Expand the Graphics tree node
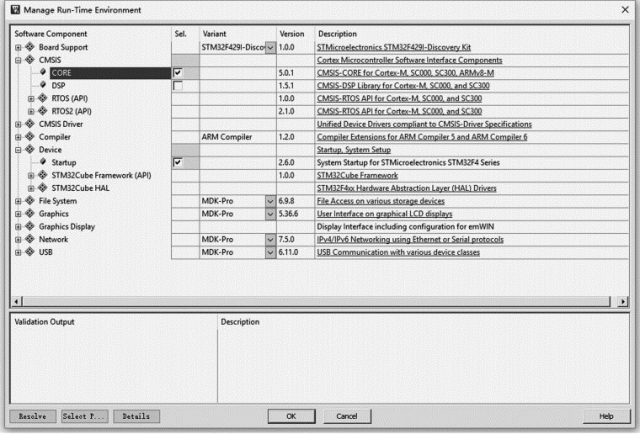This screenshot has width=640, height=434. point(18,214)
